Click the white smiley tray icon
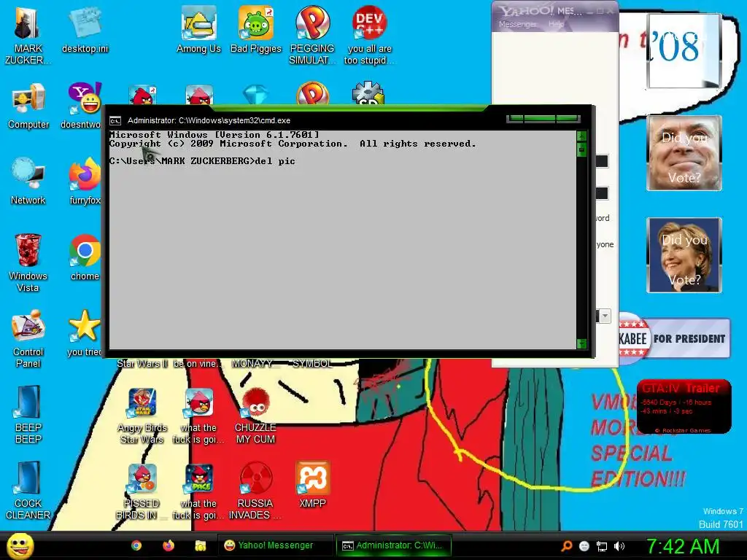747x560 pixels. [584, 546]
